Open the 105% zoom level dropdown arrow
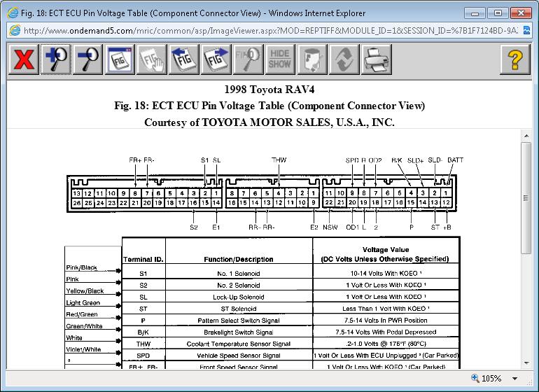Viewport: 539px width, 392px height. pyautogui.click(x=514, y=378)
